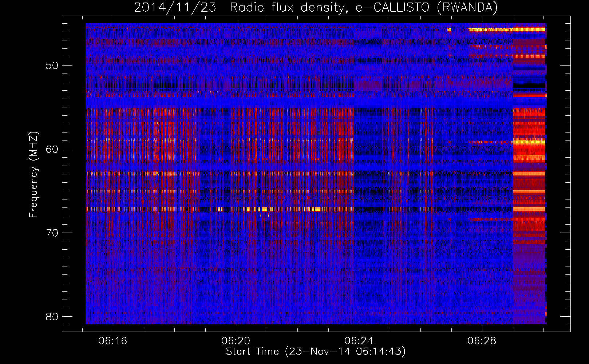Select the 06:20 time tick label

pos(236,341)
